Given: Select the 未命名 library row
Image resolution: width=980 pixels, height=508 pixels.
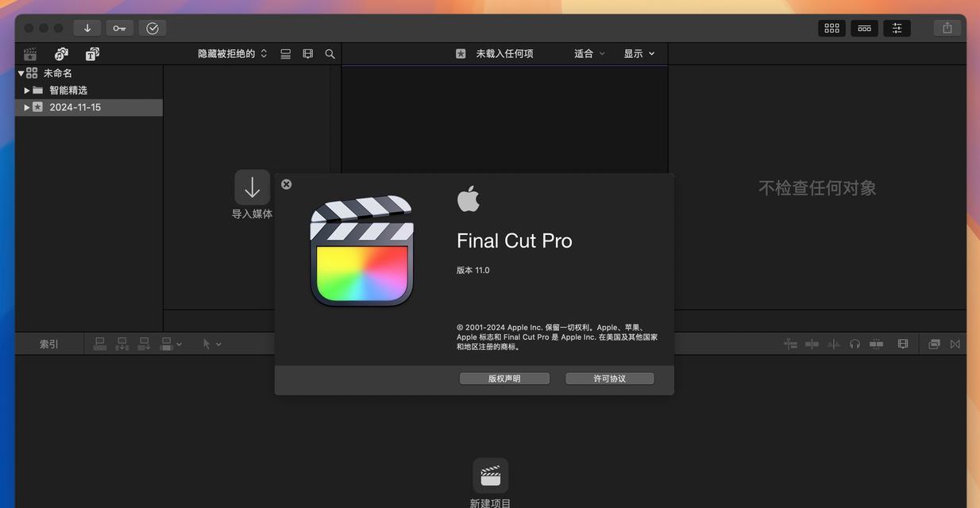Looking at the screenshot, I should coord(89,73).
